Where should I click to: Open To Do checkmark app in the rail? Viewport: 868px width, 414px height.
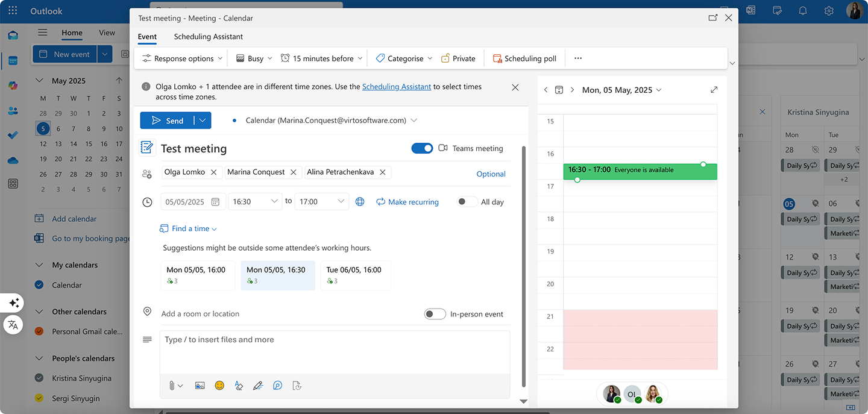coord(13,135)
